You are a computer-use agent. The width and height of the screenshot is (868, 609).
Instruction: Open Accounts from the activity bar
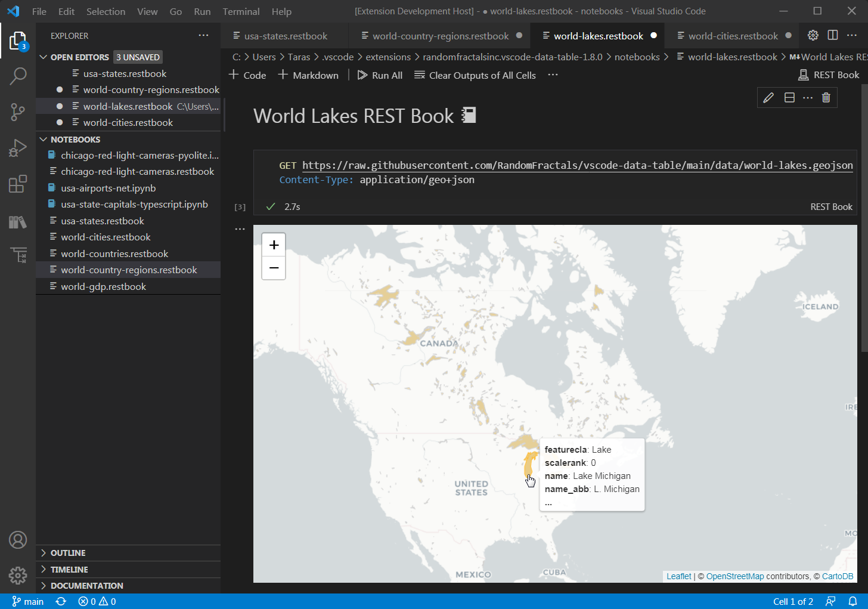[18, 539]
